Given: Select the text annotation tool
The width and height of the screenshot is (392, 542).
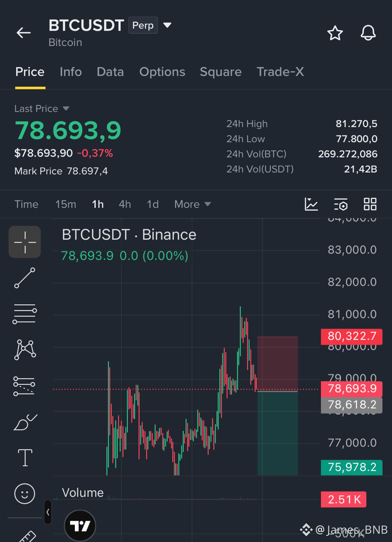Looking at the screenshot, I should click(25, 458).
